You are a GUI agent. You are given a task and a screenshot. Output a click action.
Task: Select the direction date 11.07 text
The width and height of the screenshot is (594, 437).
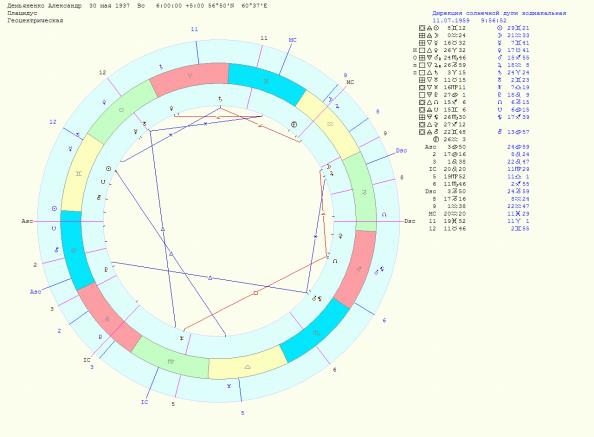pyautogui.click(x=451, y=20)
